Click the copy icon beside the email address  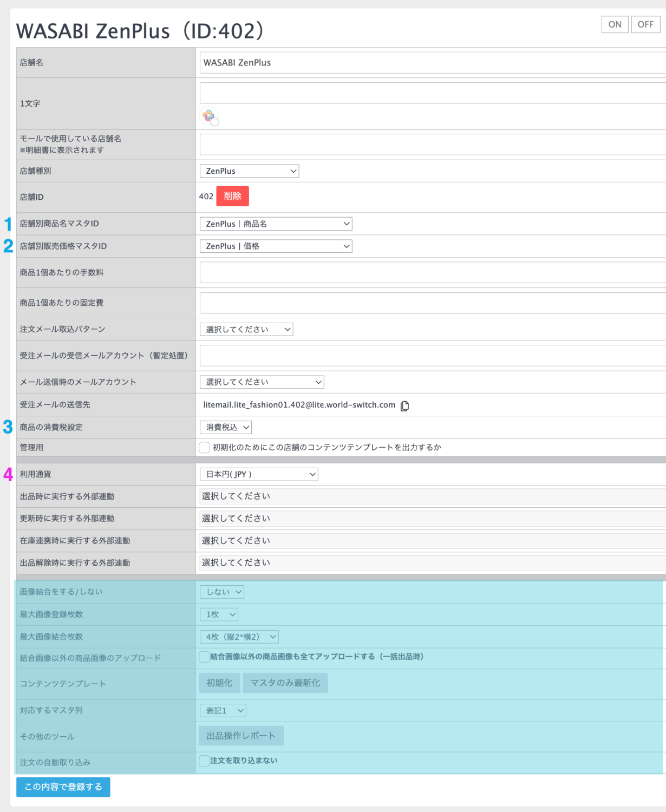[x=404, y=405]
